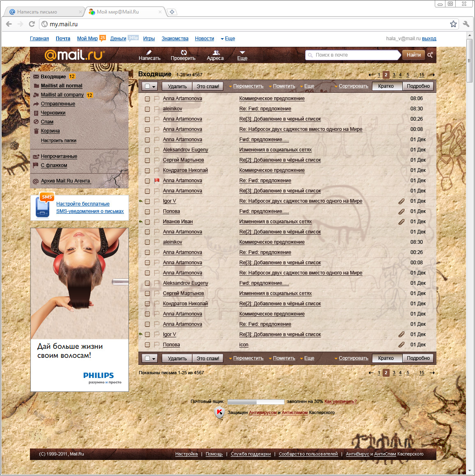The image size is (475, 476).
Task: Select checkbox for Igor V Набросок email
Action: point(147,201)
